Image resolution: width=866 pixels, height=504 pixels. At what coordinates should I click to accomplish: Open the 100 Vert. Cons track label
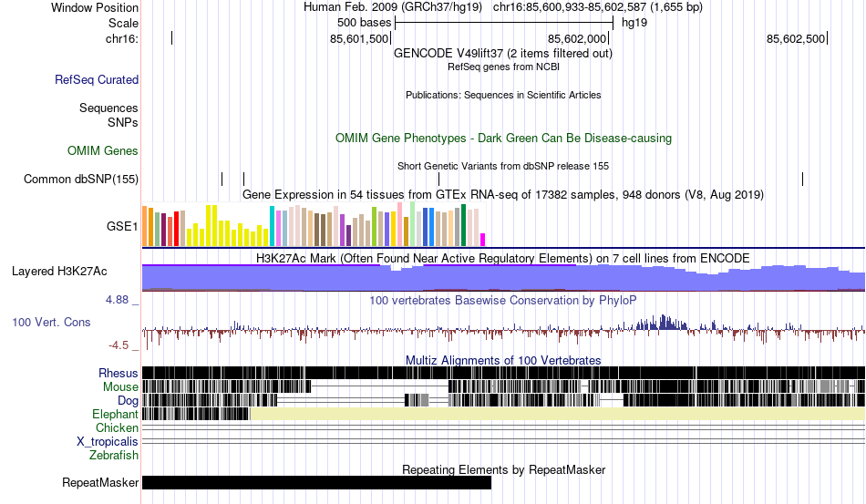point(51,322)
